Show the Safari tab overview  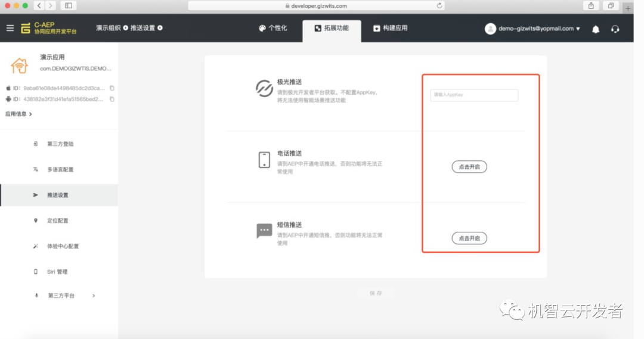pyautogui.click(x=611, y=6)
